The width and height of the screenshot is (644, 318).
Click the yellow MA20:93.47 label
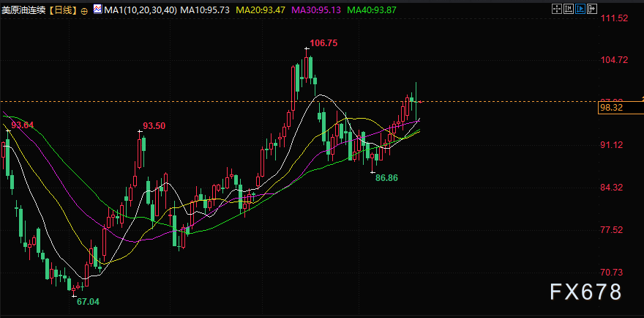[x=261, y=10]
